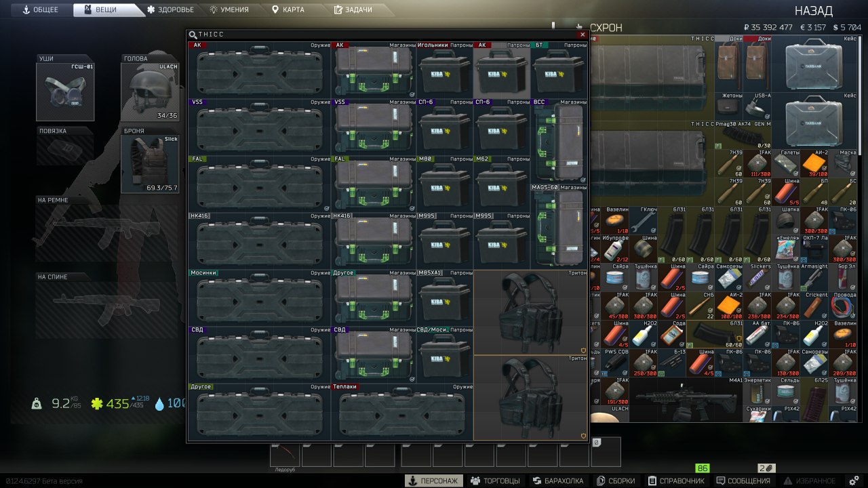Click the health value 435
868x488 pixels.
tap(117, 404)
